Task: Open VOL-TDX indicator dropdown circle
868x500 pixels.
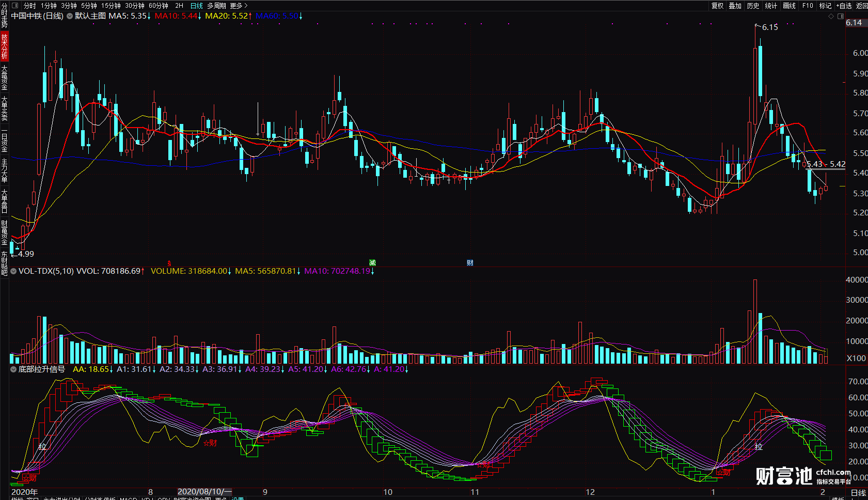Action: (x=13, y=271)
